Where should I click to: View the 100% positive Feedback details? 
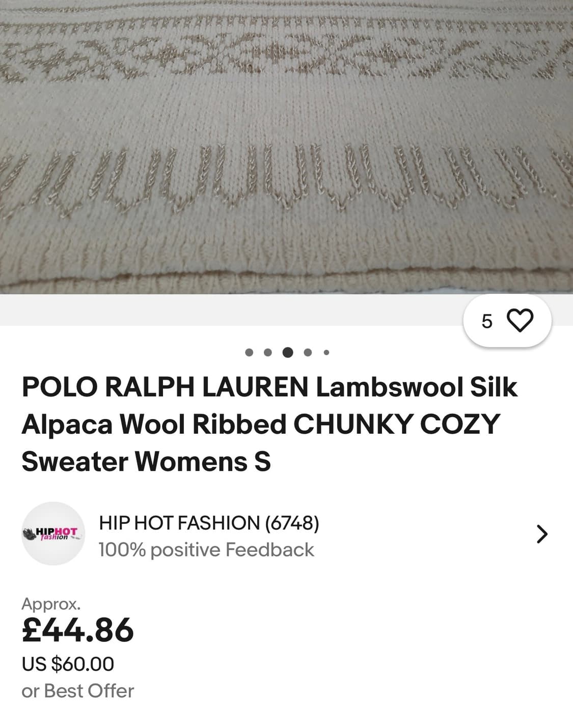click(206, 550)
